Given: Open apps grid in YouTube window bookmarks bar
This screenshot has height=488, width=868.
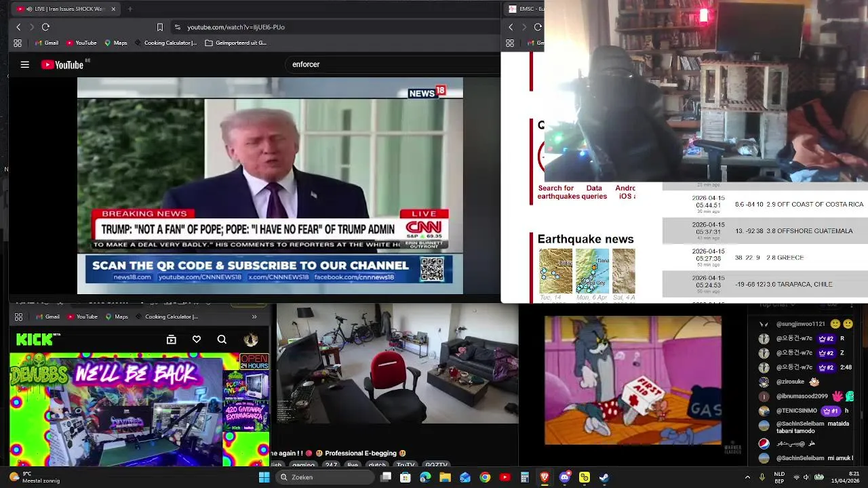Looking at the screenshot, I should (18, 43).
